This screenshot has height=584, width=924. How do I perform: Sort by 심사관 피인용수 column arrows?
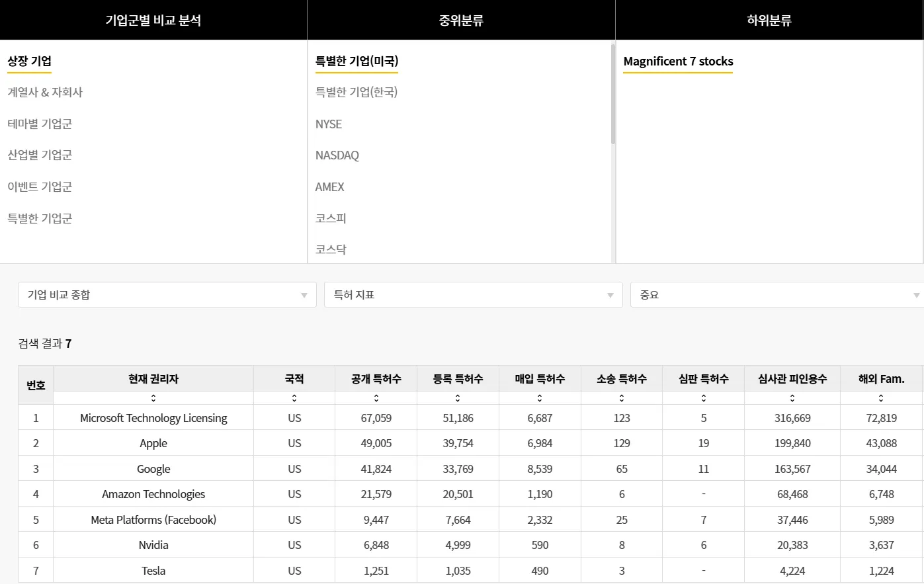point(792,398)
